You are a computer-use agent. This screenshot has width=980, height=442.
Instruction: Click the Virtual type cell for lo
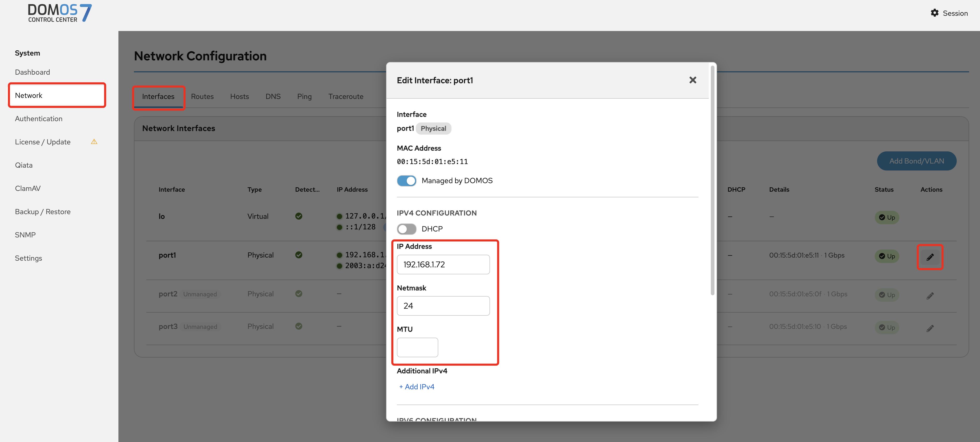tap(258, 217)
